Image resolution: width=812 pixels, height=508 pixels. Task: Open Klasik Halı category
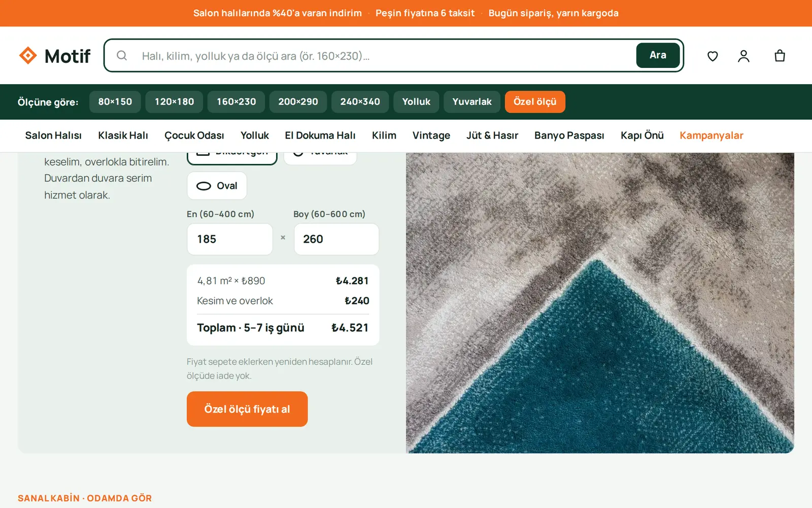pos(123,136)
